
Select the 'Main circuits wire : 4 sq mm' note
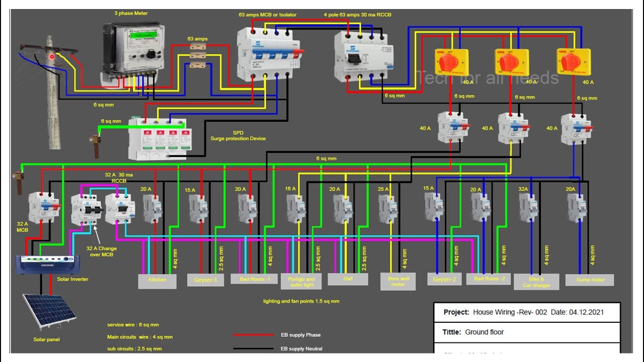tap(140, 337)
